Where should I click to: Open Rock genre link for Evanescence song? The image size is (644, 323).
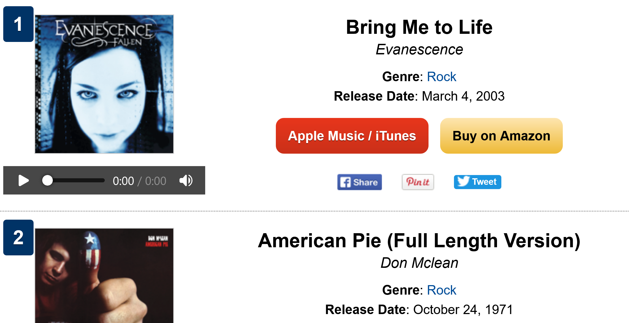[441, 77]
